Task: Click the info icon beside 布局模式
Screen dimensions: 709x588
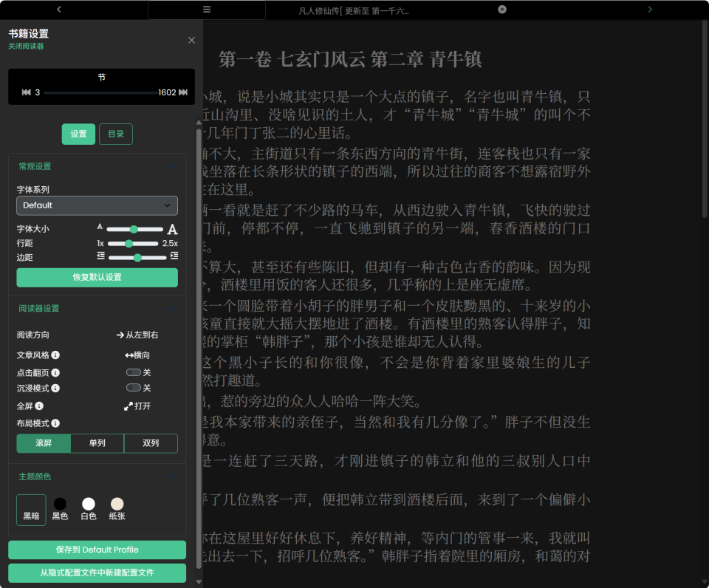Action: point(55,424)
